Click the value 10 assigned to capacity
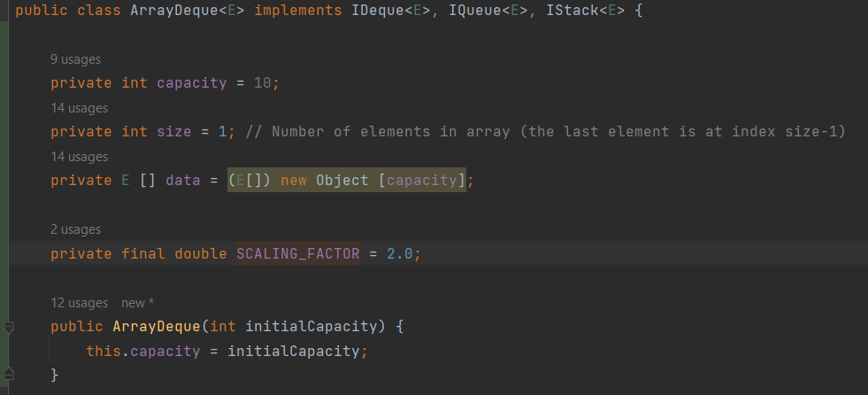868x395 pixels. click(263, 83)
